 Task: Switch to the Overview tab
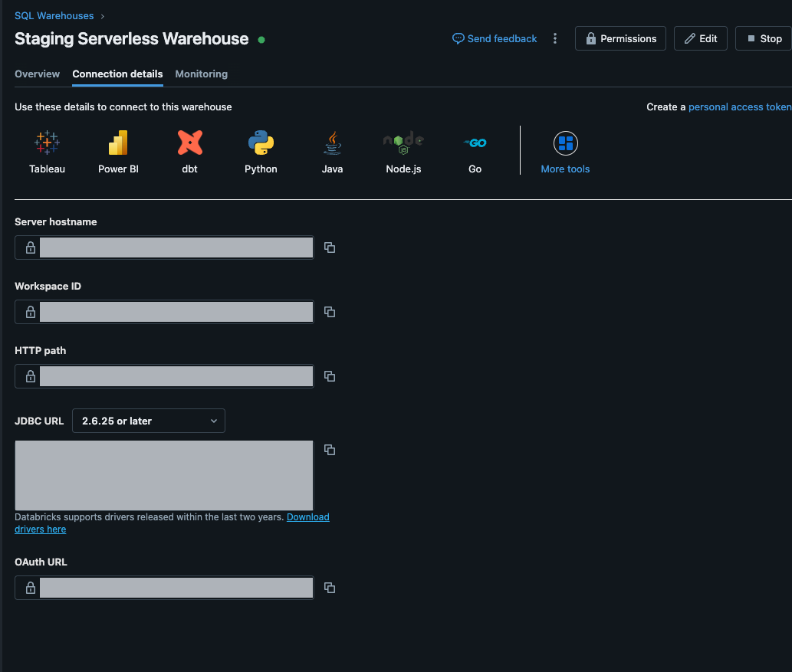(38, 74)
